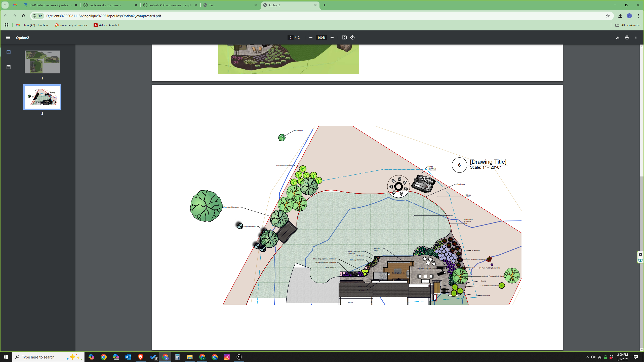
Task: Switch to the Vectorworks Customers tab
Action: [110, 5]
